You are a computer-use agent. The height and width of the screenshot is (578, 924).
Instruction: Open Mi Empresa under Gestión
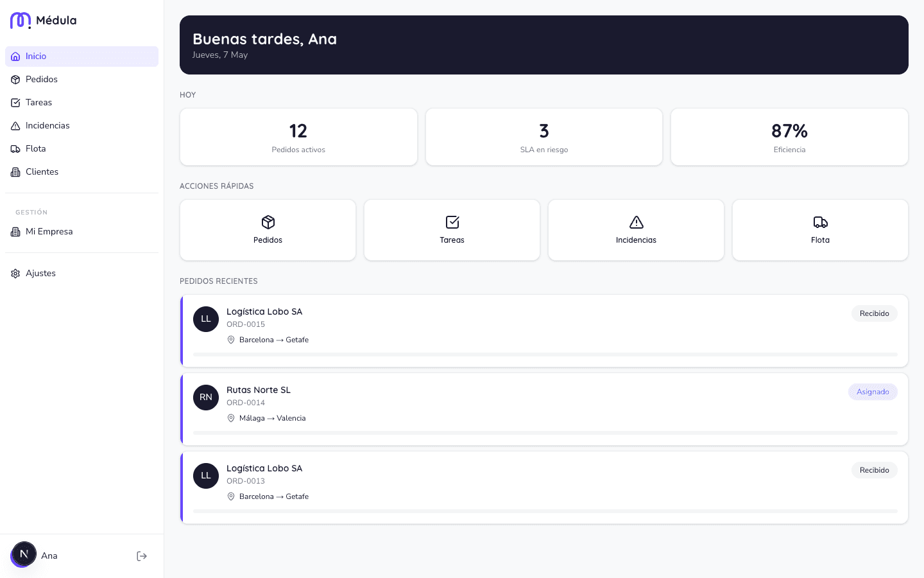point(81,232)
